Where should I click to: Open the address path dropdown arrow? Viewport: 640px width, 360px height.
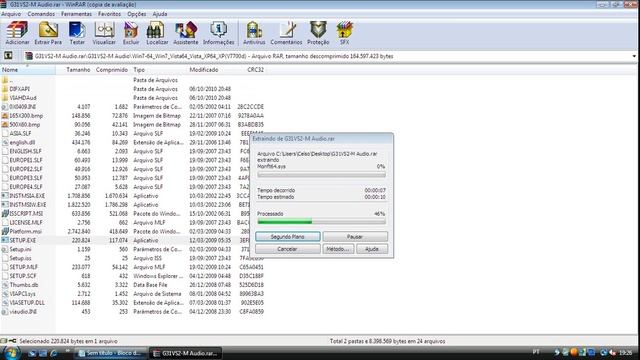pyautogui.click(x=634, y=56)
